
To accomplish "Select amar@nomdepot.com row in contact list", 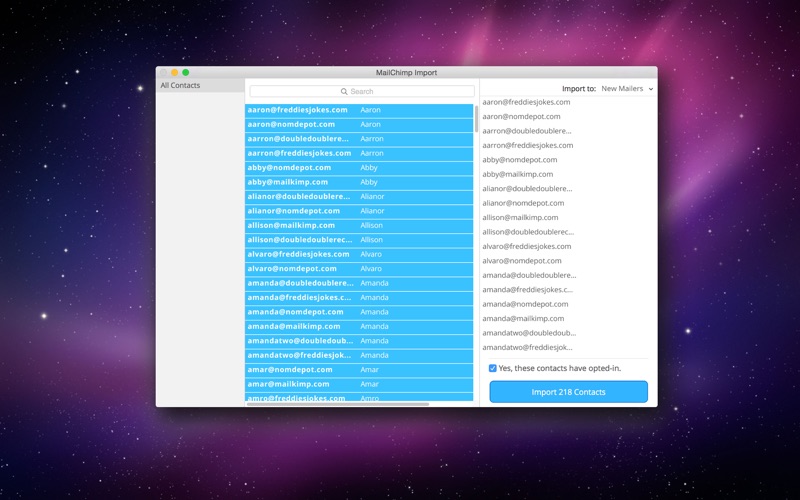I will tap(359, 369).
